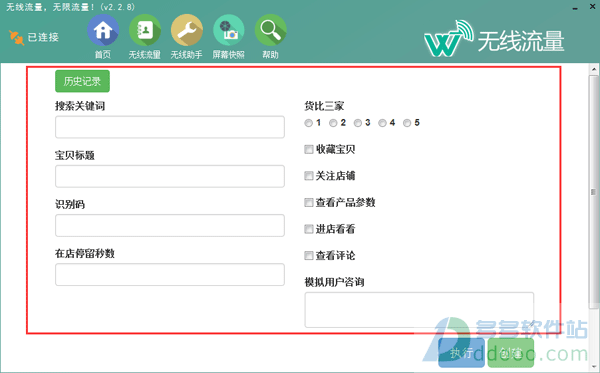
Task: Open the 首页 home icon
Action: 103,30
